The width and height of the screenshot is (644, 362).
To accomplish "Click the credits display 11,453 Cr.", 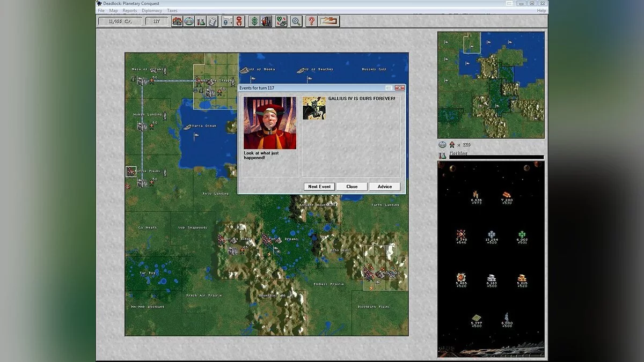I will point(120,21).
